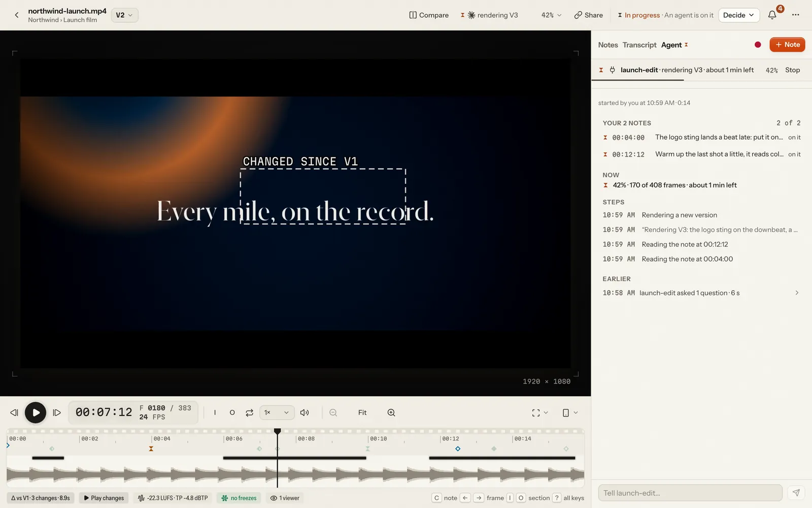Add a new Note
Image resolution: width=812 pixels, height=508 pixels.
pyautogui.click(x=787, y=45)
